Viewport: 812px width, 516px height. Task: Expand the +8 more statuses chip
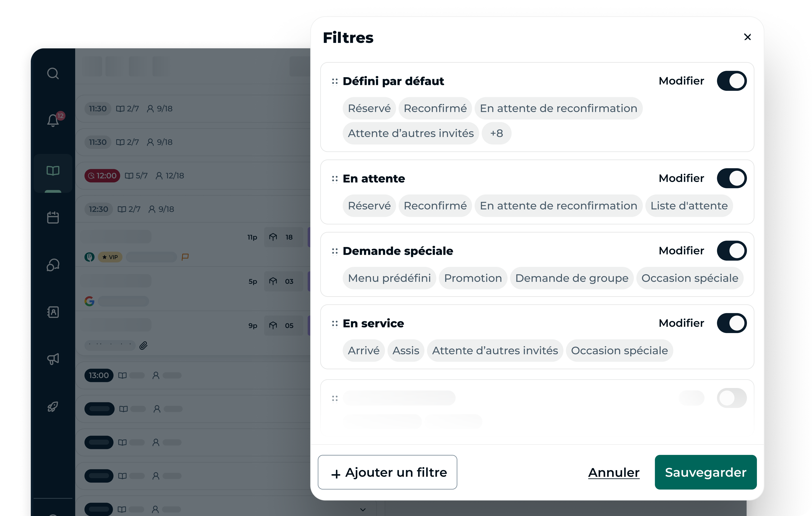tap(496, 133)
